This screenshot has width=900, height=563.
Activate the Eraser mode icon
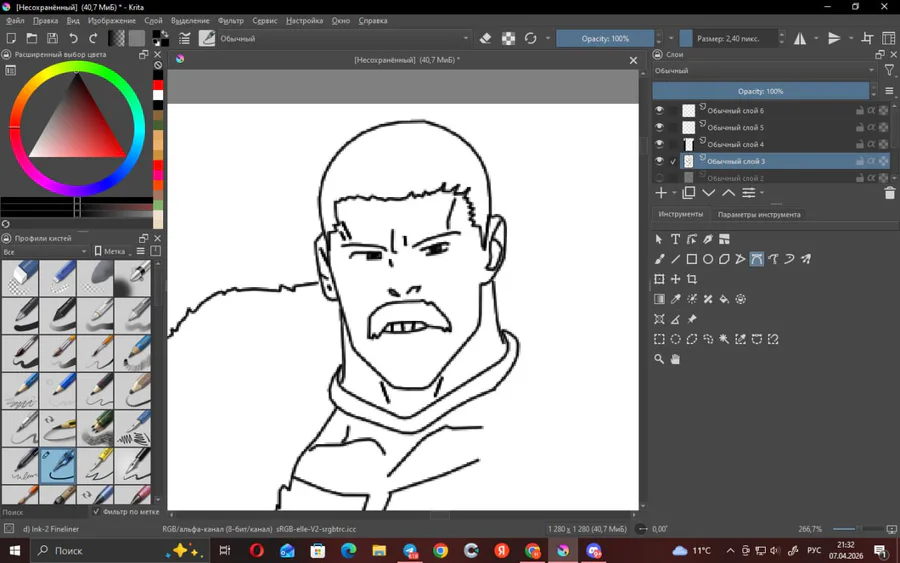(486, 39)
